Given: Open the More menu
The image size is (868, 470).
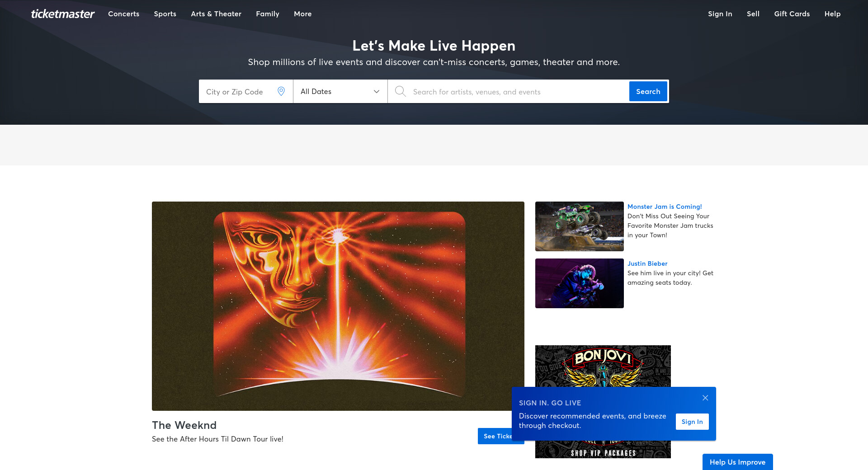Looking at the screenshot, I should click(x=302, y=14).
